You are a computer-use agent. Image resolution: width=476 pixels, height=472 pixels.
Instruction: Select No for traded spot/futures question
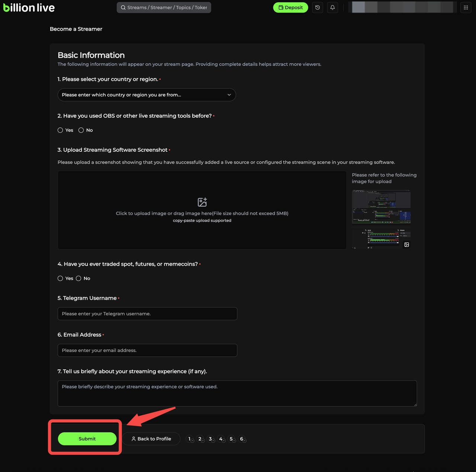78,278
